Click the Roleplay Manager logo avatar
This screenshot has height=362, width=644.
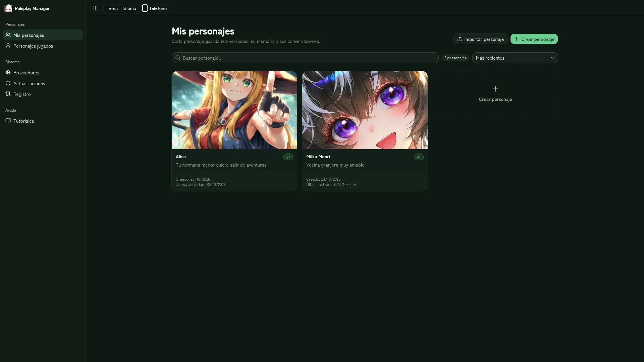(x=8, y=8)
